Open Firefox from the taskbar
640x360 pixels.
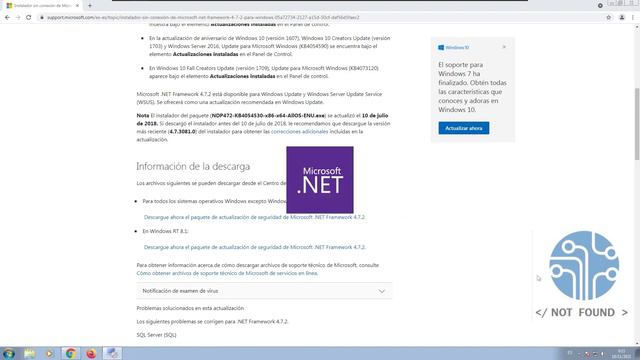click(91, 353)
